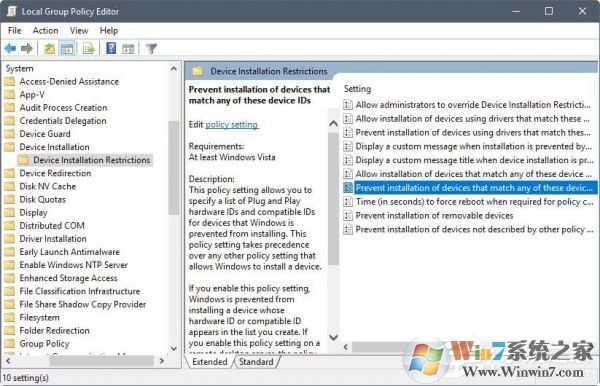Screen dimensions: 600x386
Task: Select Early Launch Antimalware folder
Action: point(69,252)
